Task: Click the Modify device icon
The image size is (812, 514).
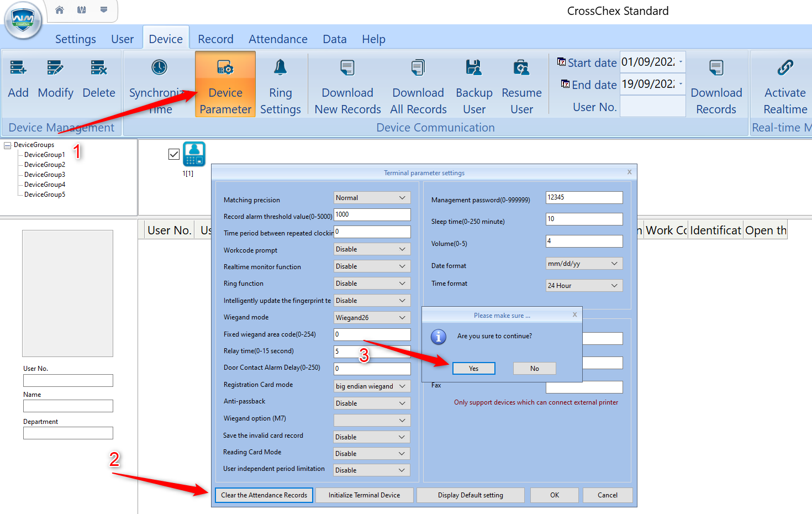Action: [55, 68]
